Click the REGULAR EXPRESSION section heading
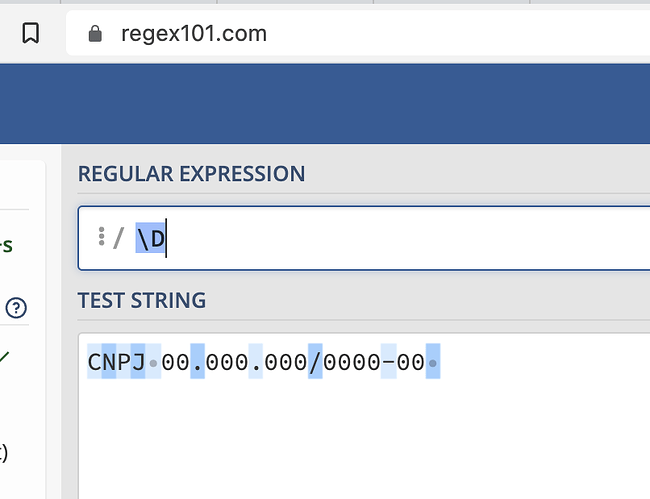Image resolution: width=650 pixels, height=499 pixels. point(191,173)
